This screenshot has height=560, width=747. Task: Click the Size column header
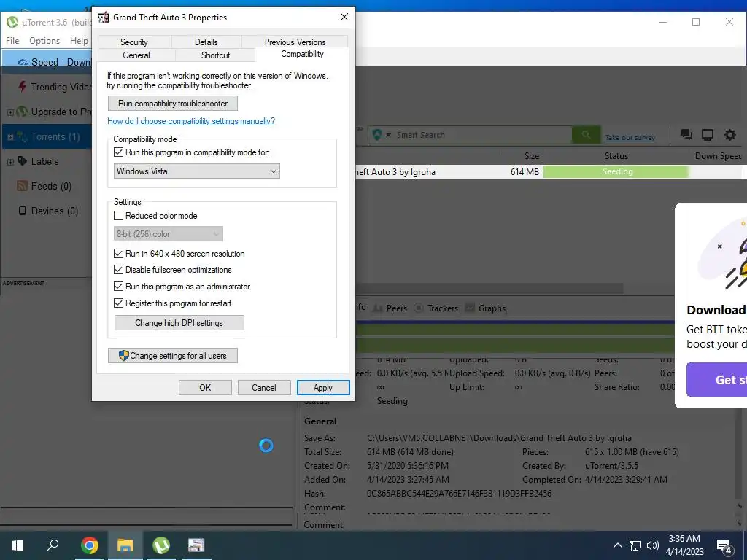point(532,156)
